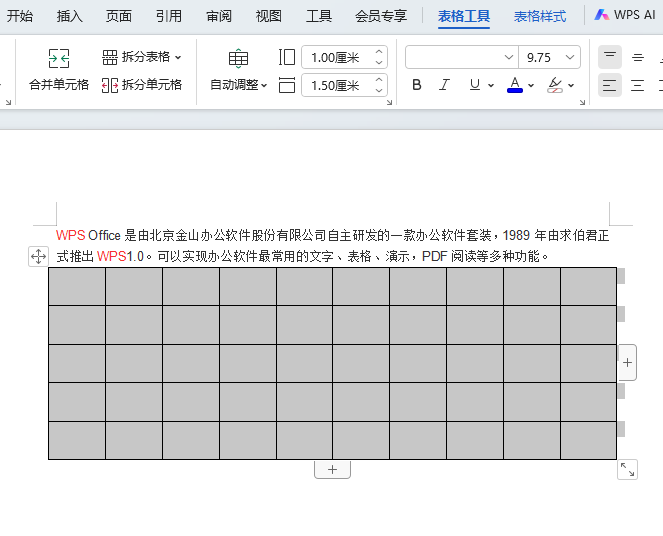This screenshot has height=536, width=663.
Task: Expand the font name dropdown arrow
Action: [509, 57]
